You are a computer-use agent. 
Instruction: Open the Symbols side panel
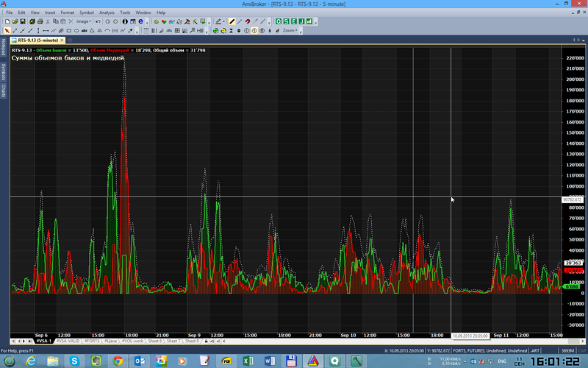(4, 71)
